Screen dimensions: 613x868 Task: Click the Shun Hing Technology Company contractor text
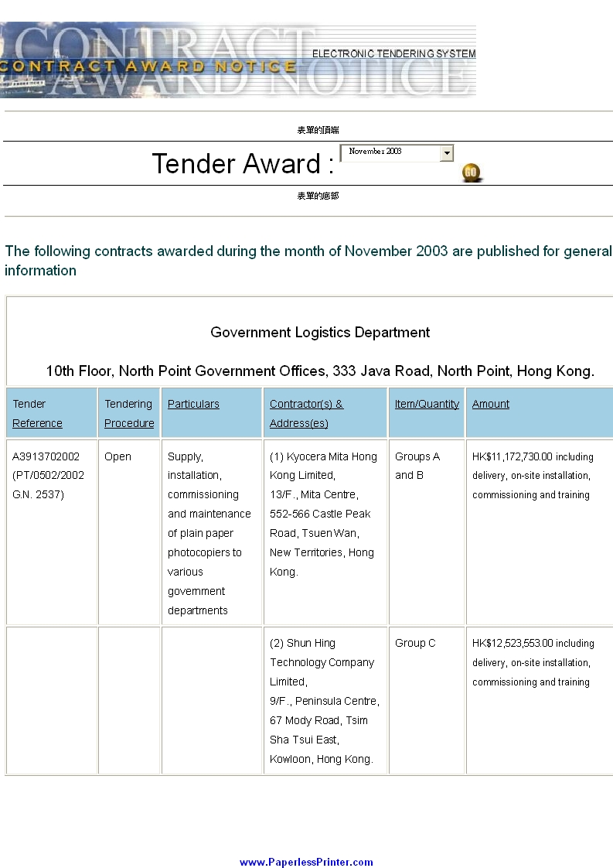pyautogui.click(x=322, y=662)
